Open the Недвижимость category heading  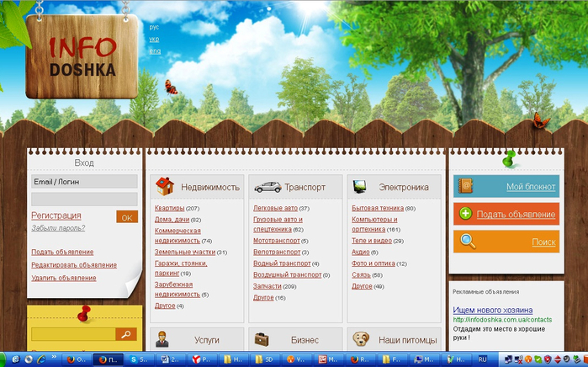(210, 187)
